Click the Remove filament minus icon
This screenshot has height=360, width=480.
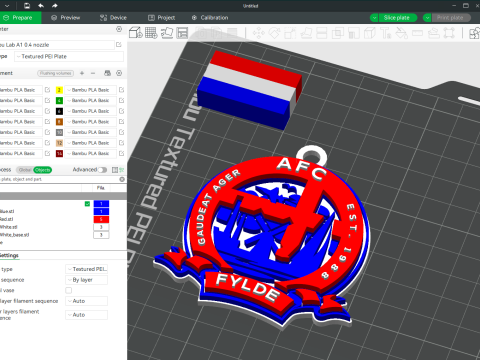point(93,73)
